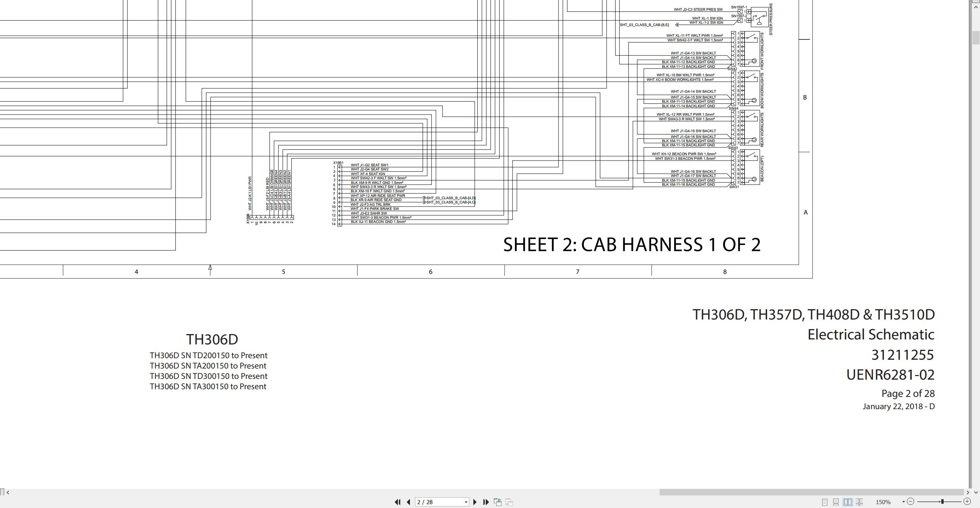Click the zoom in plus button
This screenshot has height=508, width=980.
967,501
